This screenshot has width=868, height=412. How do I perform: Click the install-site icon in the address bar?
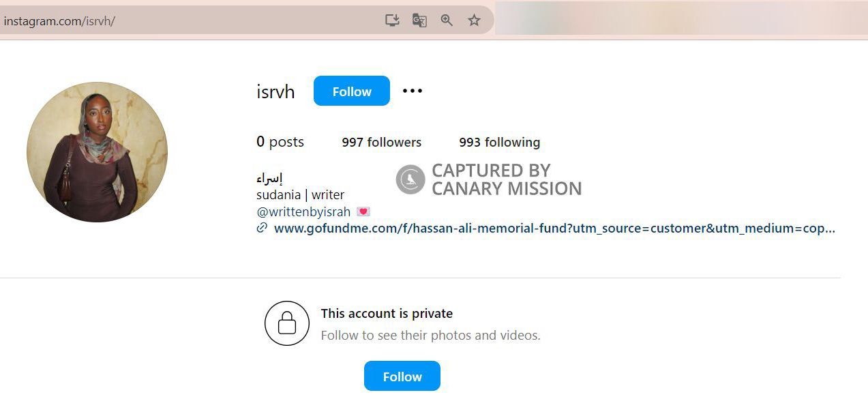392,20
